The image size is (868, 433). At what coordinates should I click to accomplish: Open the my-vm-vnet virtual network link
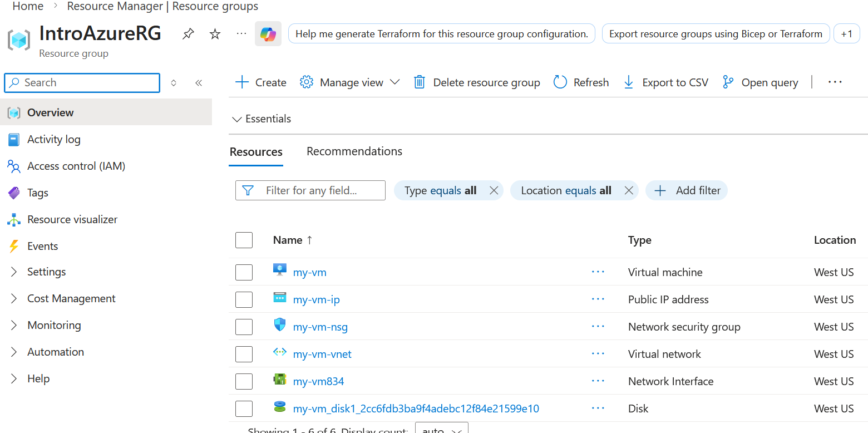coord(322,354)
